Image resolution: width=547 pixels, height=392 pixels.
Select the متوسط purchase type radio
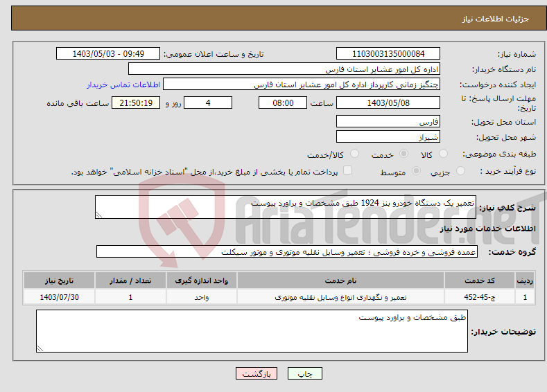pyautogui.click(x=416, y=171)
